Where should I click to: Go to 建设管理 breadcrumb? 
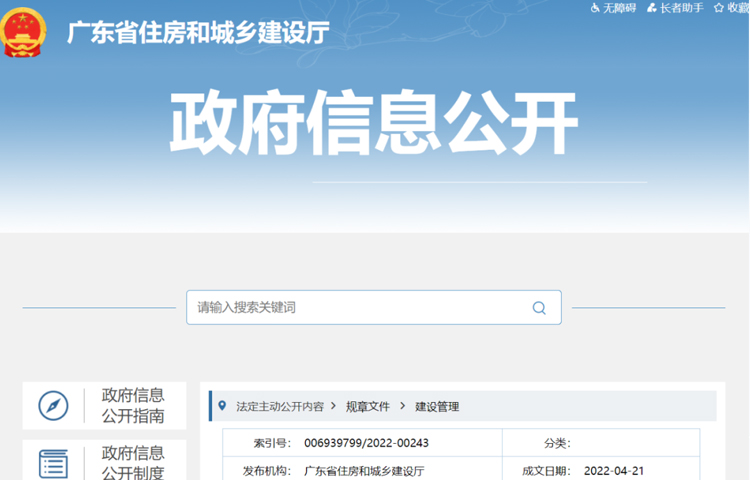coord(437,407)
